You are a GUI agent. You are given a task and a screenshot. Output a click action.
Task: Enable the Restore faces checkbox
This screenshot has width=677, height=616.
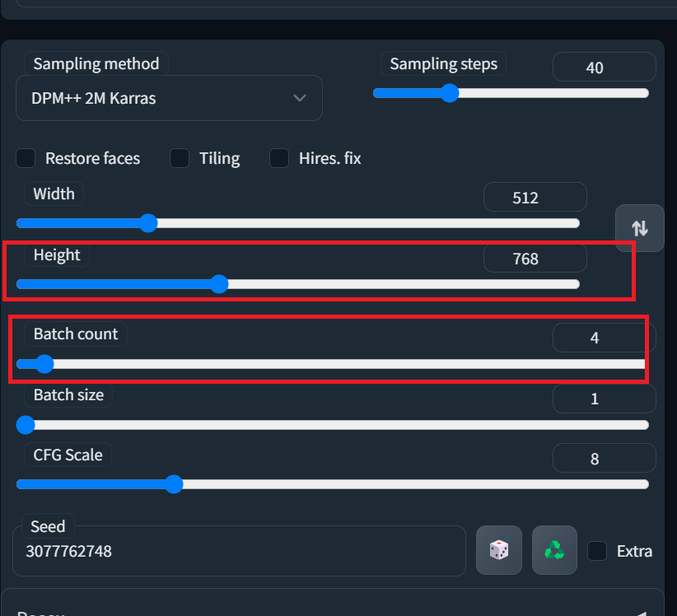pos(26,158)
